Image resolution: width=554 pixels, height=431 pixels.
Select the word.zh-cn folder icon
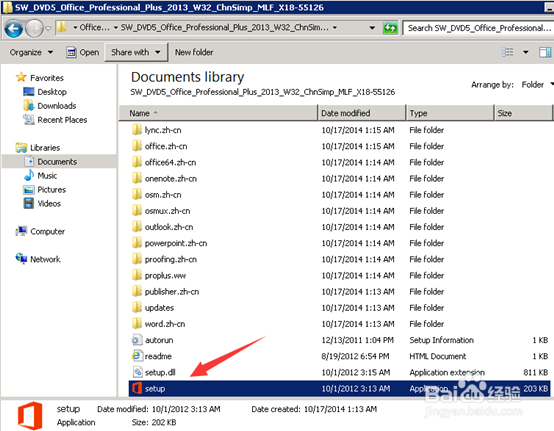tap(137, 324)
